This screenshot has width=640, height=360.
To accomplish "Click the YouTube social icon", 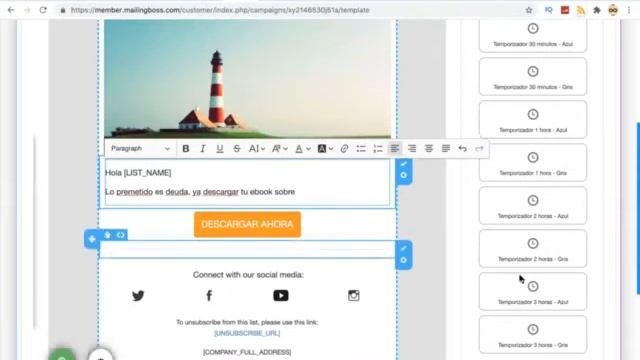I will (281, 296).
